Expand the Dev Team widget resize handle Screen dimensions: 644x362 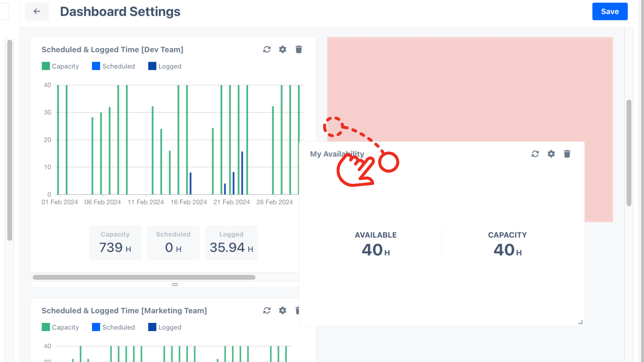[174, 285]
